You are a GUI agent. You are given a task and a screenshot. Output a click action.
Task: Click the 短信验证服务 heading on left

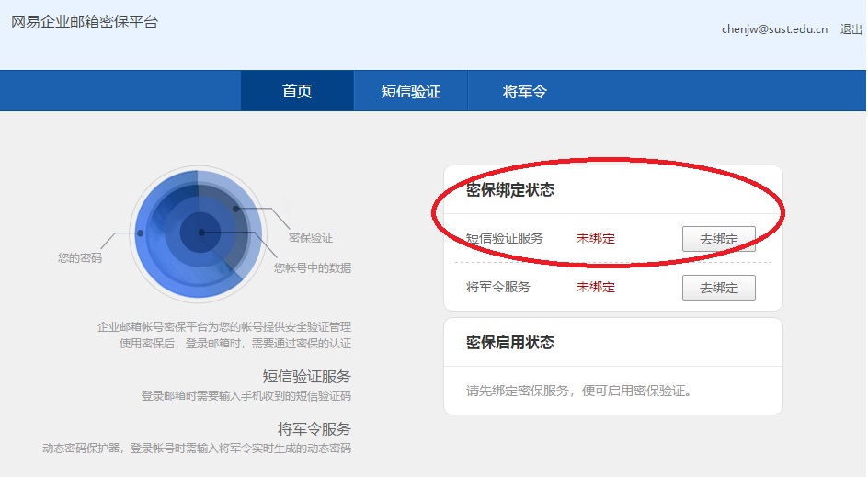point(307,377)
